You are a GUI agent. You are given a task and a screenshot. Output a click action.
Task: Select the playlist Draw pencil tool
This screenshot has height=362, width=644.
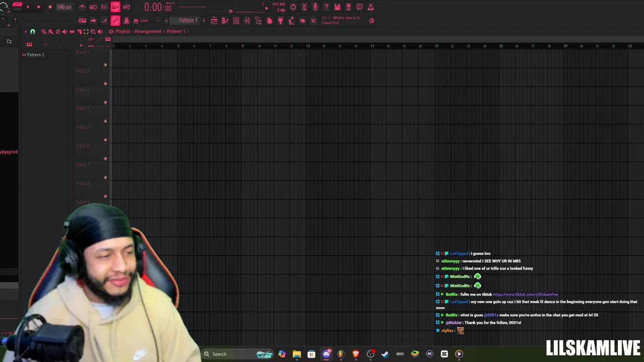pyautogui.click(x=44, y=32)
